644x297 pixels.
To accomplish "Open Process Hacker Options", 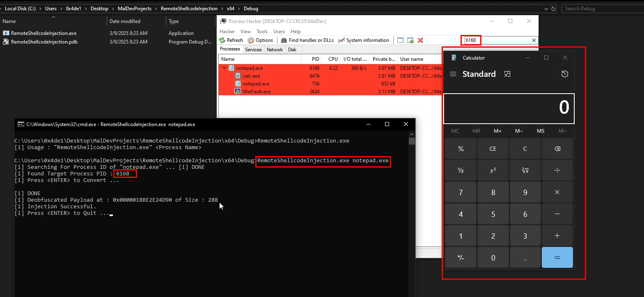I will coord(260,40).
